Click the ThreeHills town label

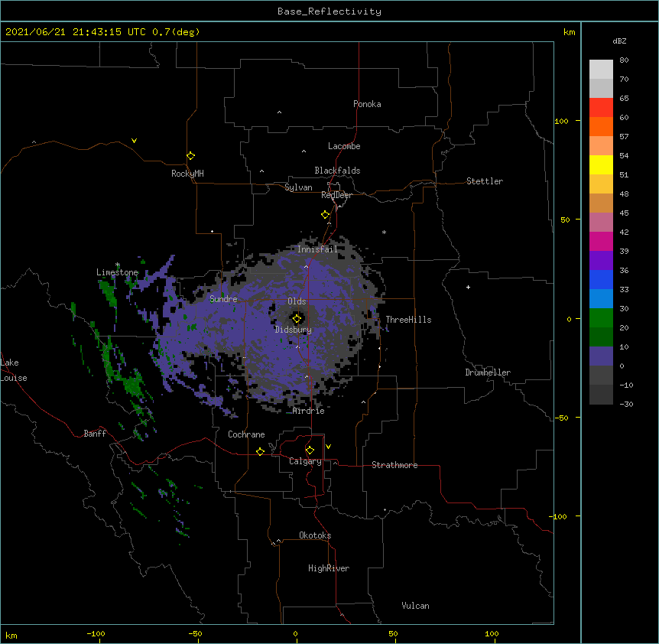408,320
